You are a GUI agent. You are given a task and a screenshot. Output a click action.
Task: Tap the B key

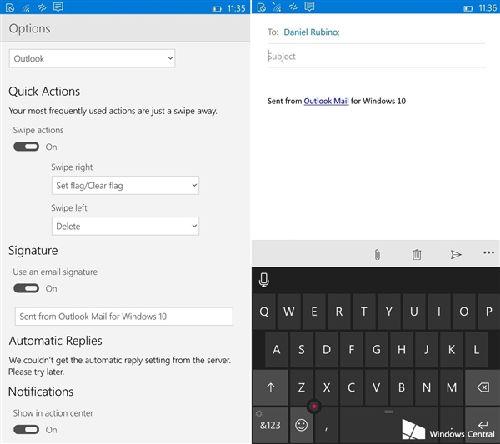(401, 387)
